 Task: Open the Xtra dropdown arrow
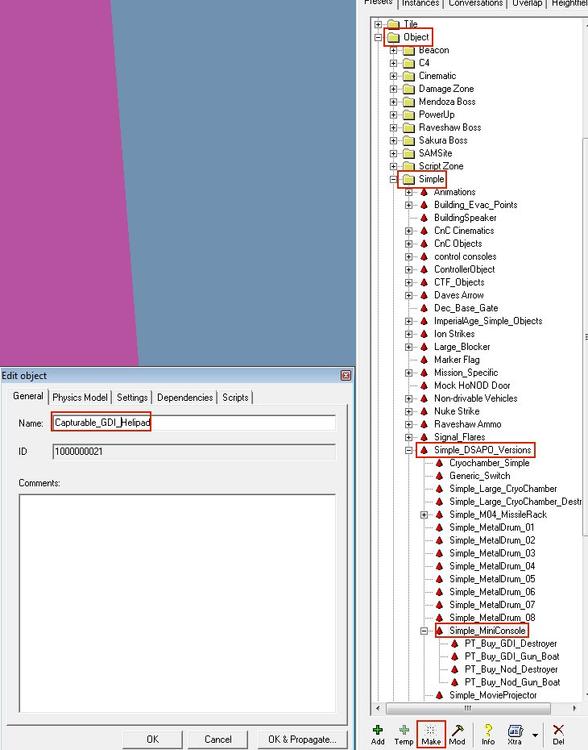[x=535, y=735]
